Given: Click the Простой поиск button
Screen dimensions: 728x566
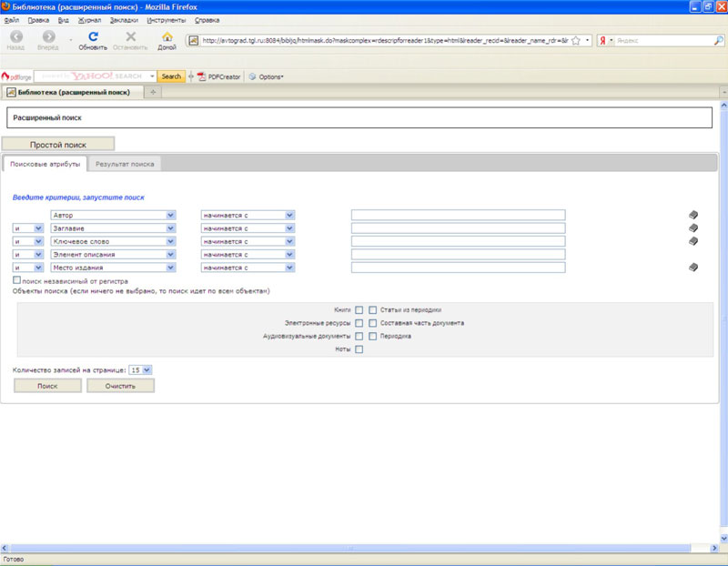Looking at the screenshot, I should 58,145.
